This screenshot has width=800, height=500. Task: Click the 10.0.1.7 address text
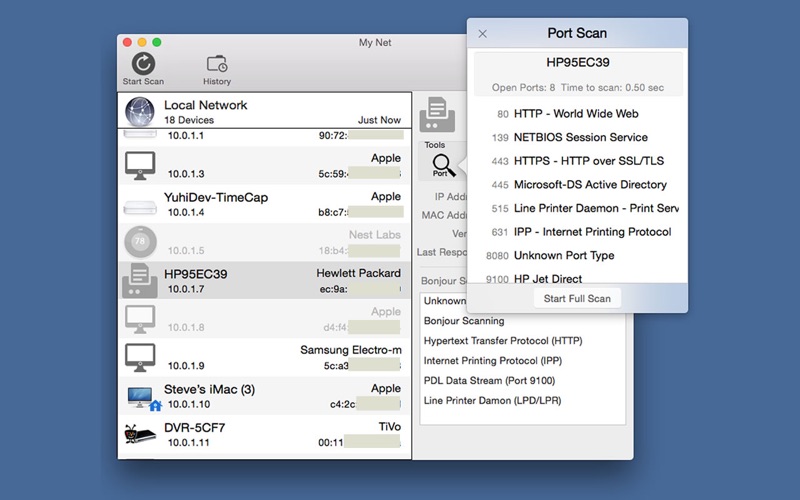coord(186,289)
